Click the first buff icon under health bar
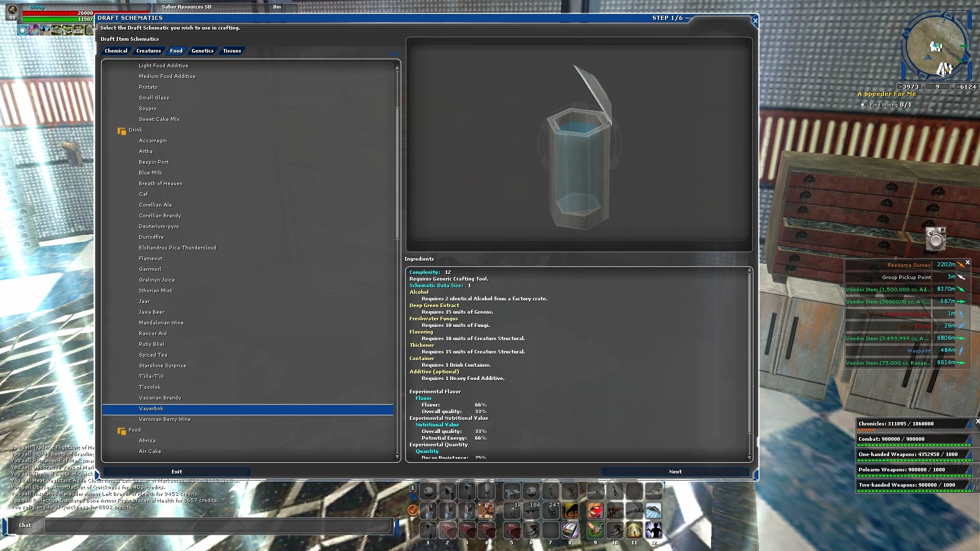Viewport: 980px width, 551px height. click(22, 30)
